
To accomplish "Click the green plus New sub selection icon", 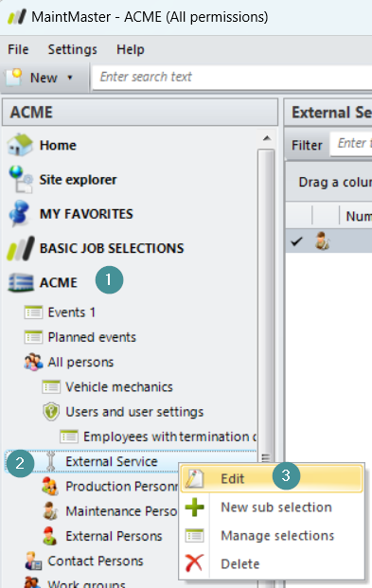I will coord(195,507).
